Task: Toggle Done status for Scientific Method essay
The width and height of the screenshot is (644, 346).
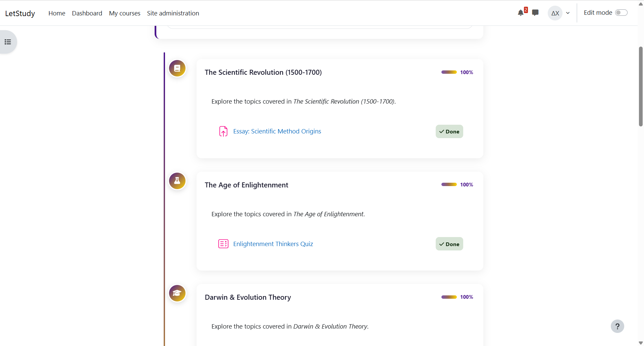Action: pos(449,131)
